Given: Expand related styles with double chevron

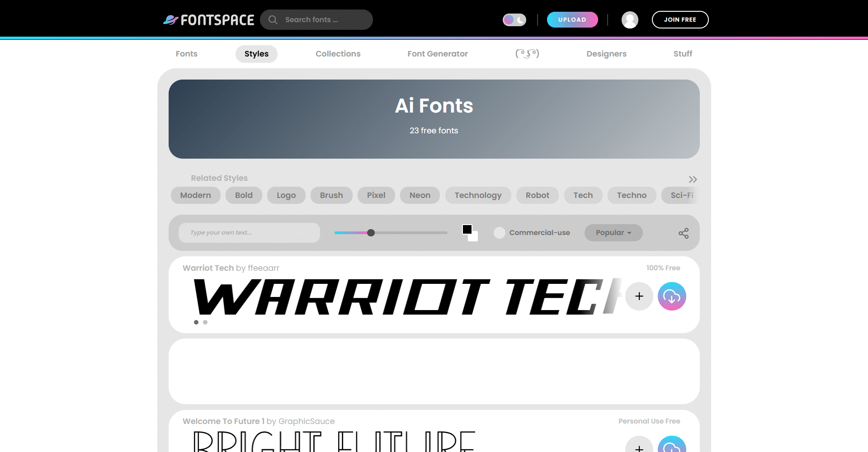Looking at the screenshot, I should pos(693,179).
